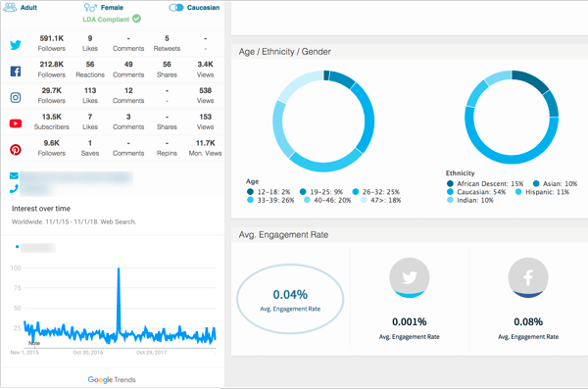The height and width of the screenshot is (389, 588).
Task: Click the Age / Ethnicity / Gender heading
Action: coord(284,52)
